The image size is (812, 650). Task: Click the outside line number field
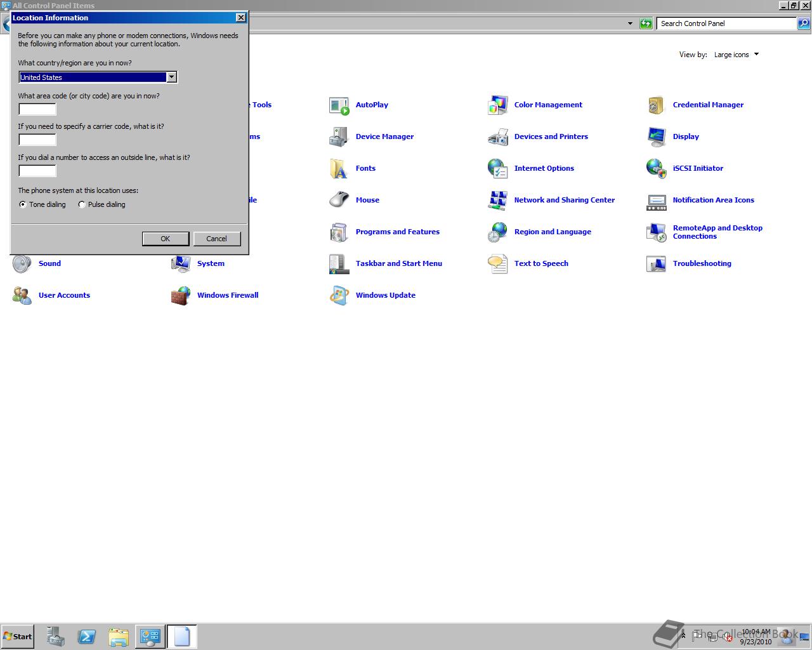[37, 171]
